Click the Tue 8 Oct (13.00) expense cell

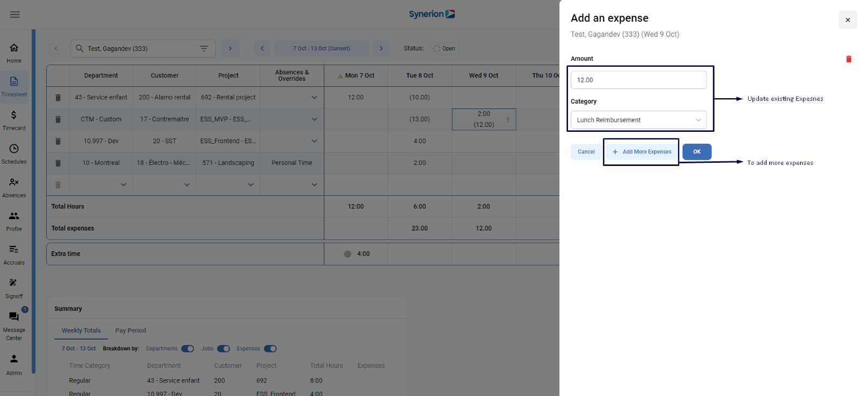(x=419, y=119)
